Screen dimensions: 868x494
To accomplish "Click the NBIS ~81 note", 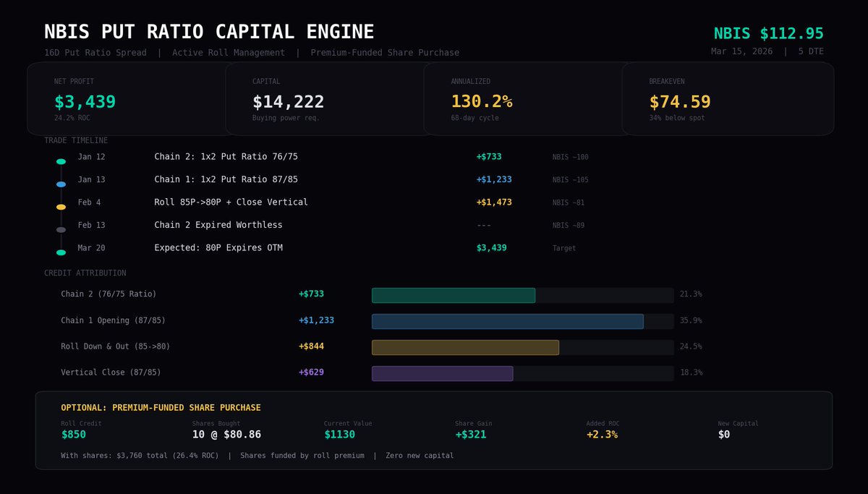I will tap(568, 203).
